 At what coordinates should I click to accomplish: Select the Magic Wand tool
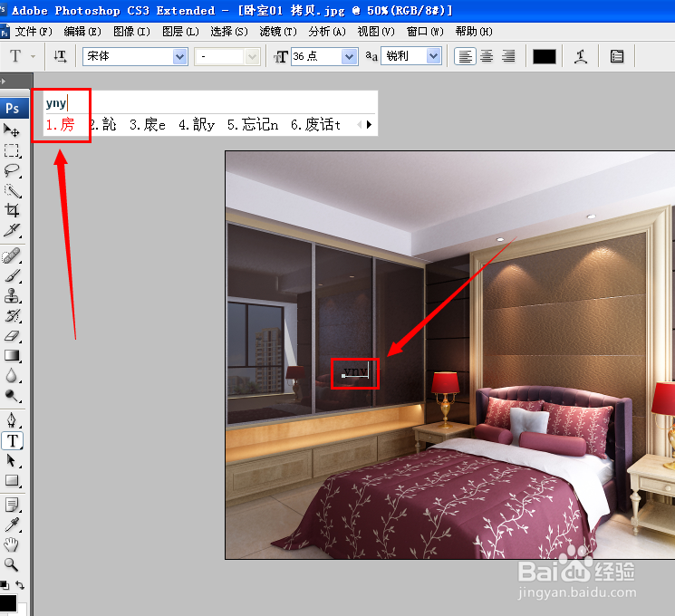tap(12, 191)
